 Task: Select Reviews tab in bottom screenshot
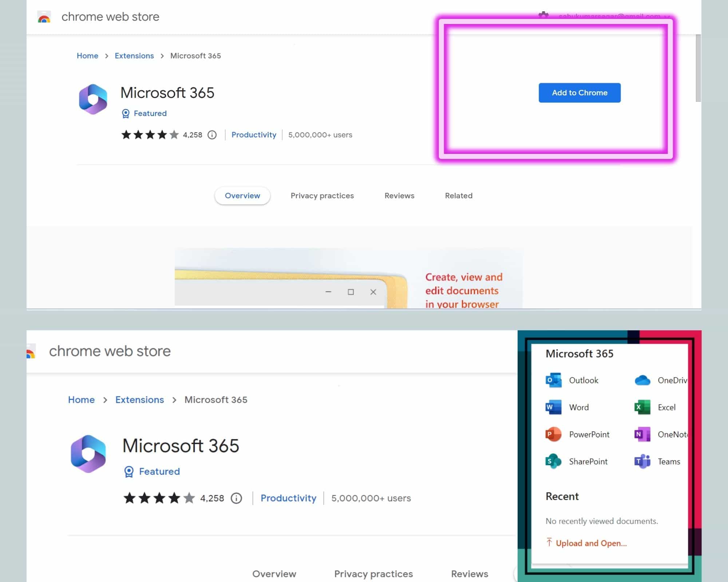[x=470, y=574]
